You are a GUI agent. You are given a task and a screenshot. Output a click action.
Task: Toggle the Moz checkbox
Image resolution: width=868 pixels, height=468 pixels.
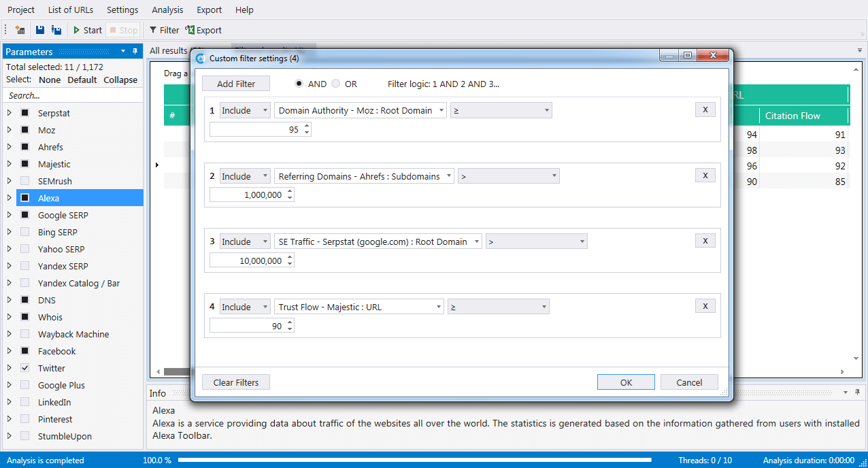pyautogui.click(x=25, y=130)
